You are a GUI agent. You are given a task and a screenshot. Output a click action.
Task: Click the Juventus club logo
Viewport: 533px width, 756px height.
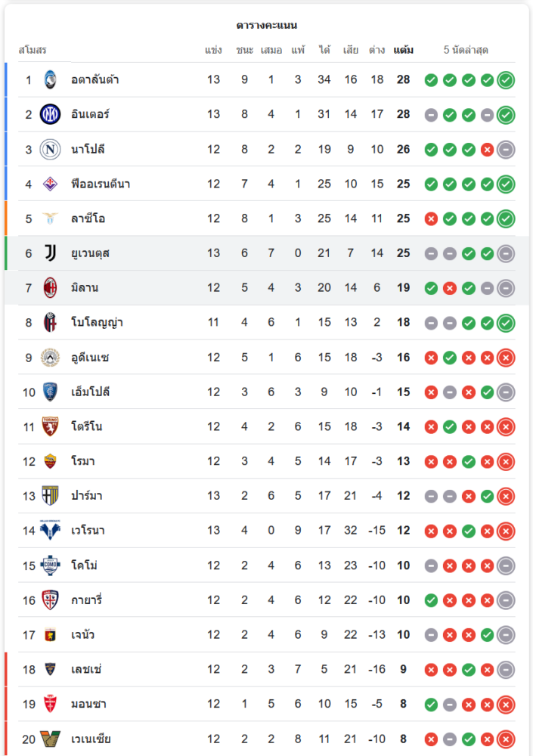(50, 253)
